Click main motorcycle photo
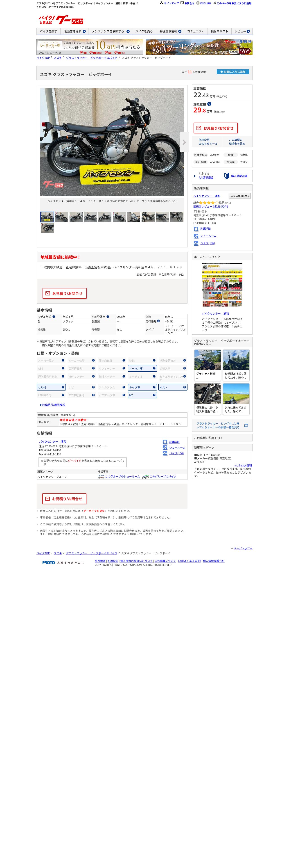 pyautogui.click(x=112, y=142)
